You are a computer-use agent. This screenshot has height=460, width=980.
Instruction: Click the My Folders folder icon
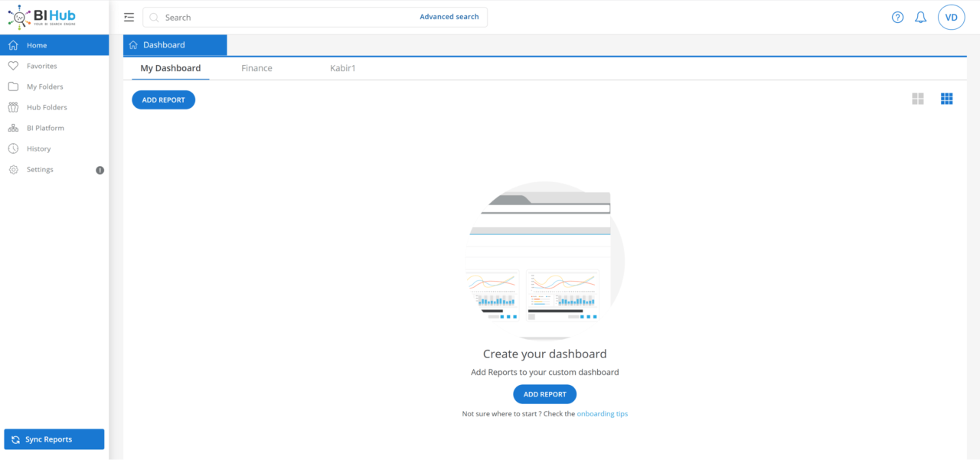[x=13, y=86]
